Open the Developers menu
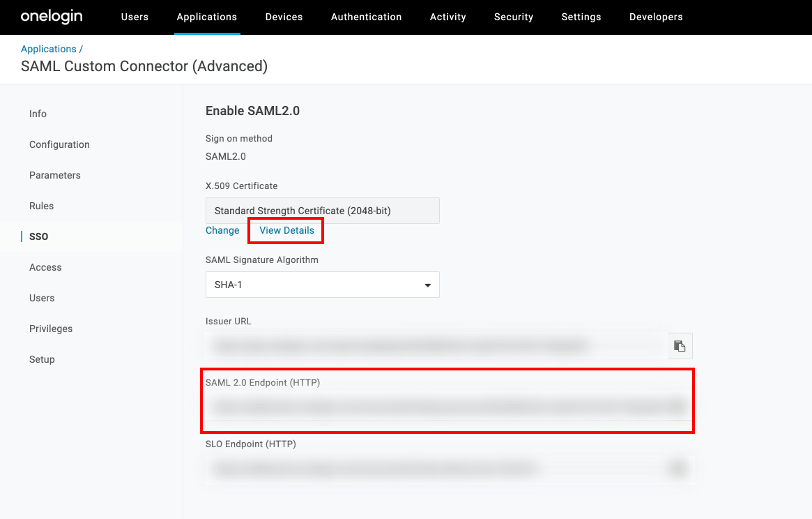Image resolution: width=812 pixels, height=519 pixels. point(656,17)
